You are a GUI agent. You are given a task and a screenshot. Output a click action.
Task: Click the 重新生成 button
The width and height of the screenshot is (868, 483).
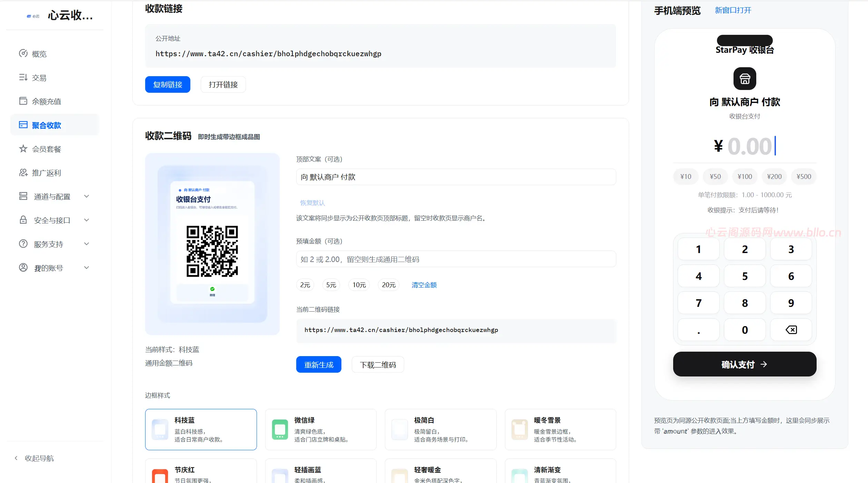point(319,364)
